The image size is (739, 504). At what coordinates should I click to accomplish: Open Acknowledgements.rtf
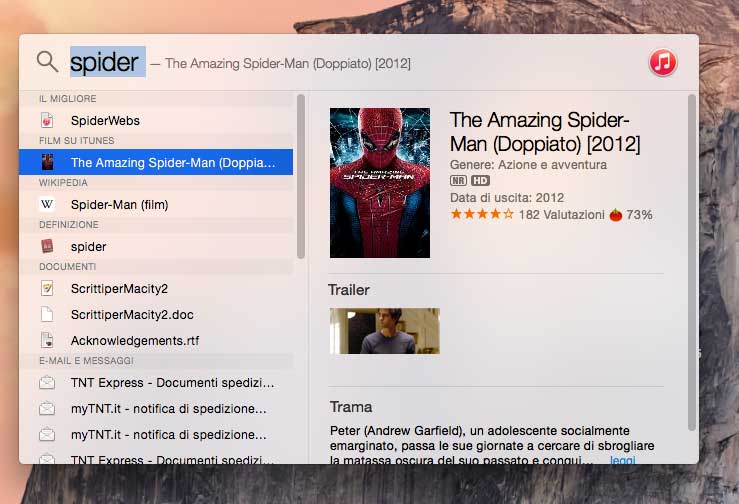tap(156, 340)
